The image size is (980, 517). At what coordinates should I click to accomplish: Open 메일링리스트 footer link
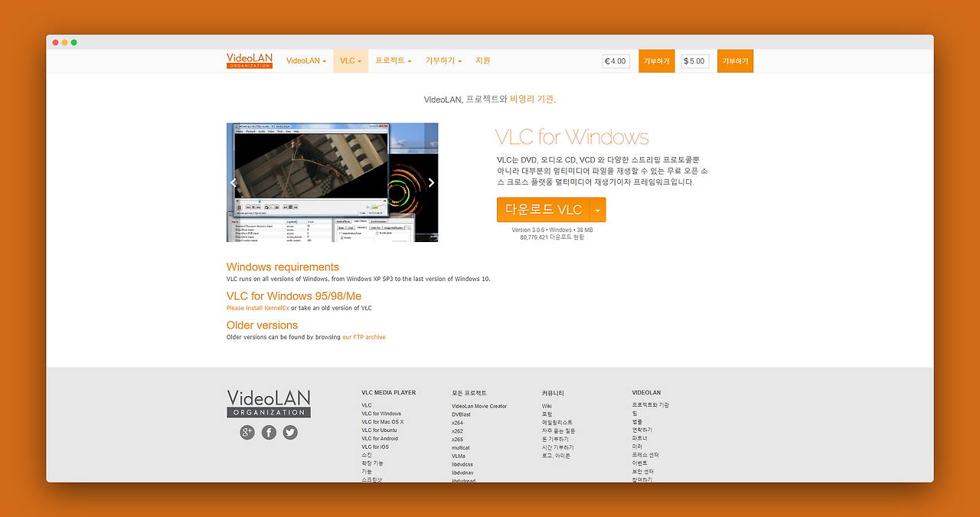click(x=557, y=423)
